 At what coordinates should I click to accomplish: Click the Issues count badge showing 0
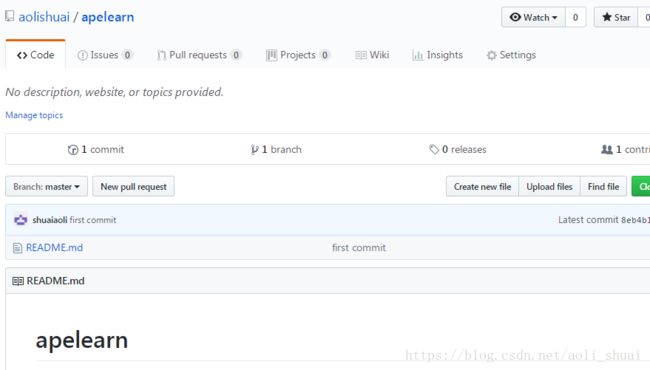pyautogui.click(x=127, y=55)
